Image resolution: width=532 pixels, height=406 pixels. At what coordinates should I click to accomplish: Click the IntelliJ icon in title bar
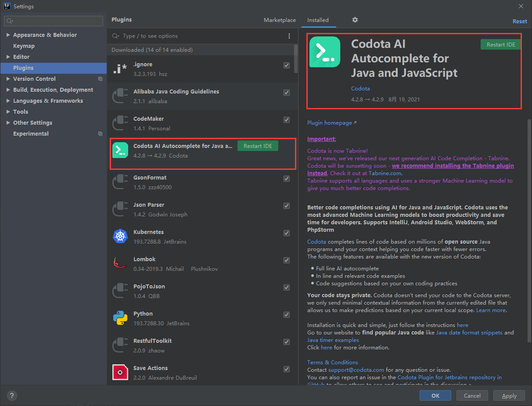pyautogui.click(x=7, y=6)
